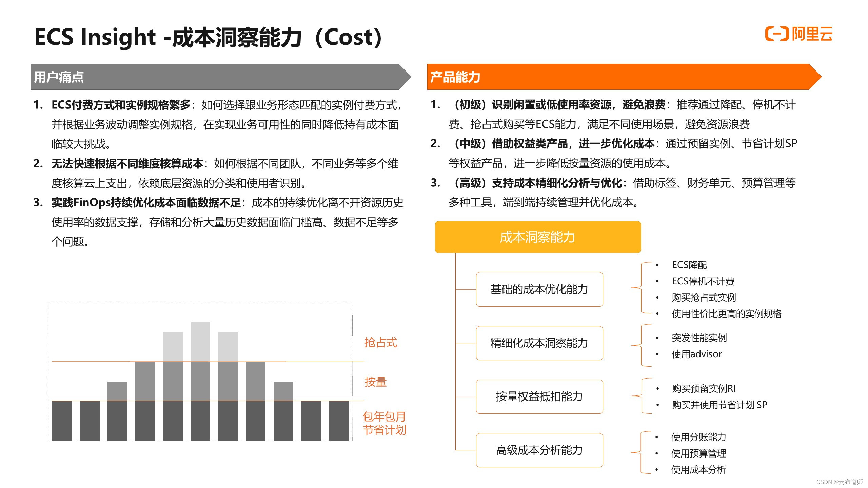
Task: Click the CSDN @云布道师 credit text
Action: point(839,482)
